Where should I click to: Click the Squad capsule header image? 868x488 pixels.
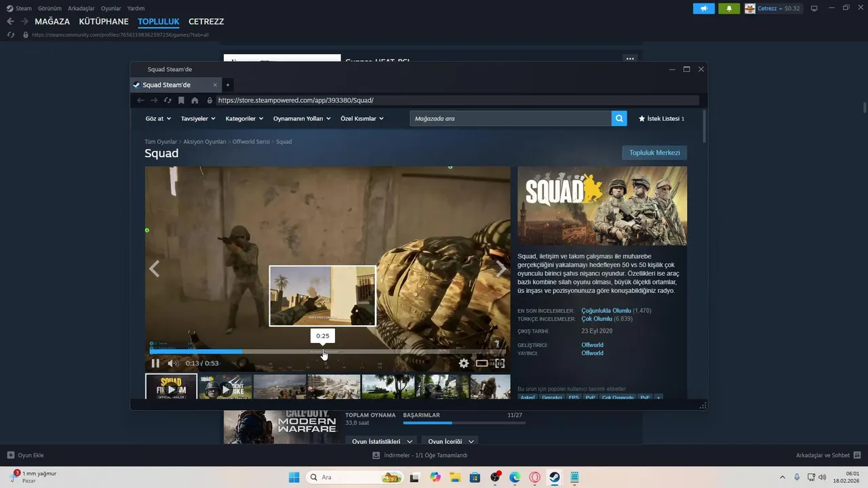tap(602, 206)
